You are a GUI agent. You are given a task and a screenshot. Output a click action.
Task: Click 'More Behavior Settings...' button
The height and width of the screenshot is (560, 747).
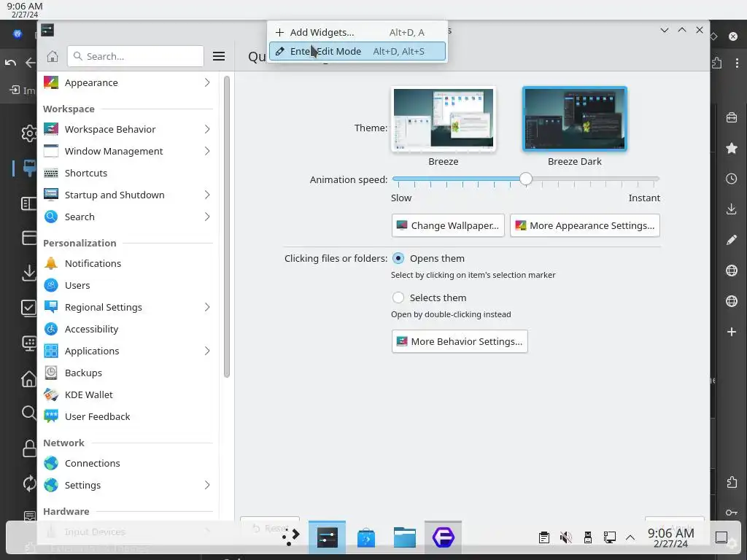(460, 341)
